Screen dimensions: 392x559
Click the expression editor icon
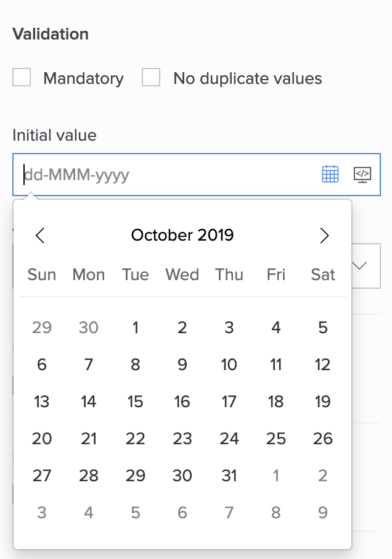pos(362,175)
